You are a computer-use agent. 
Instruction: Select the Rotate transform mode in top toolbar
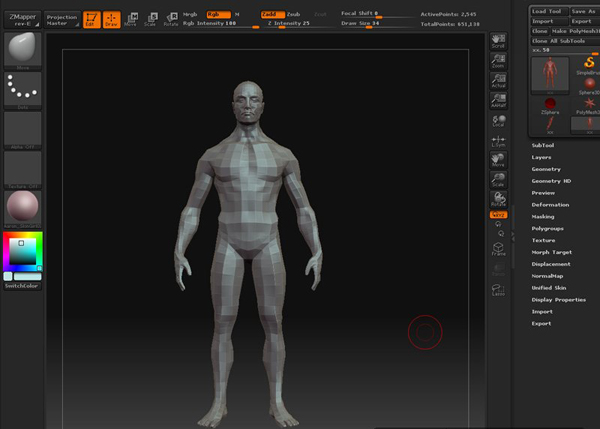[x=171, y=19]
